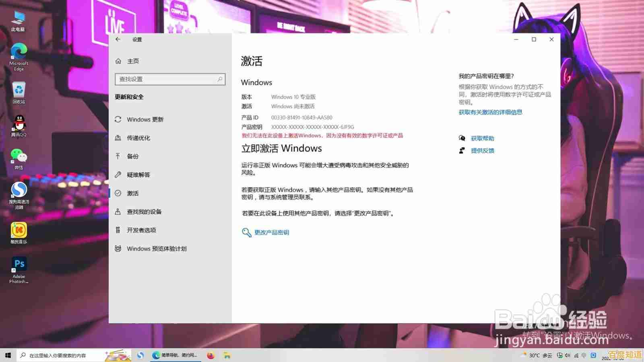Open 获取有关激活的详细信息 link
The image size is (644, 362).
point(491,112)
